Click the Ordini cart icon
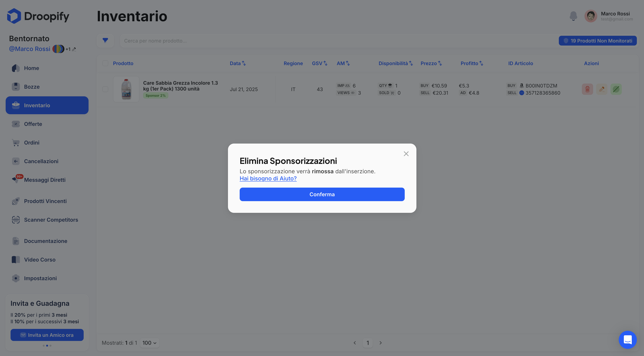Image resolution: width=644 pixels, height=356 pixels. coord(16,143)
